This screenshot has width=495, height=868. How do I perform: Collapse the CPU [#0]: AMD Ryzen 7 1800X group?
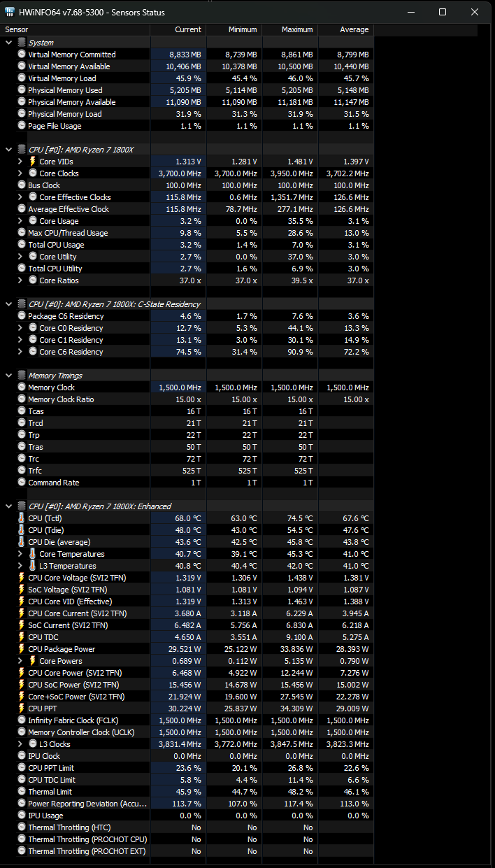8,150
